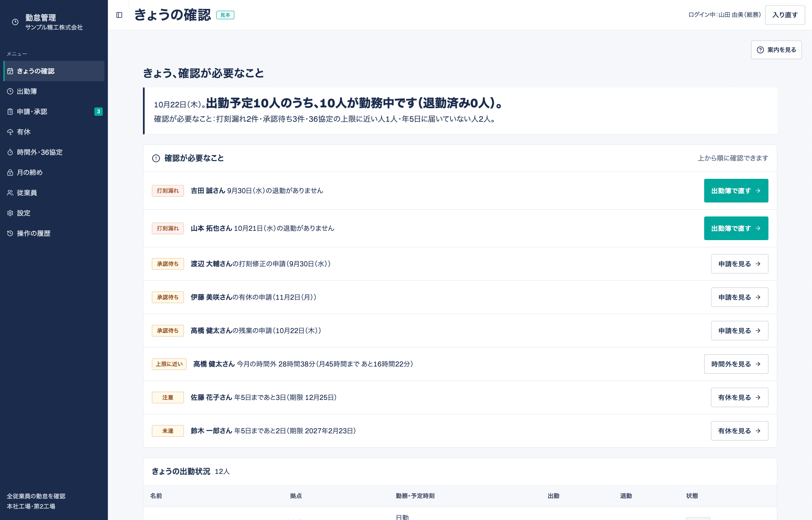Click the 拠点 column header
The height and width of the screenshot is (520, 812).
[296, 496]
